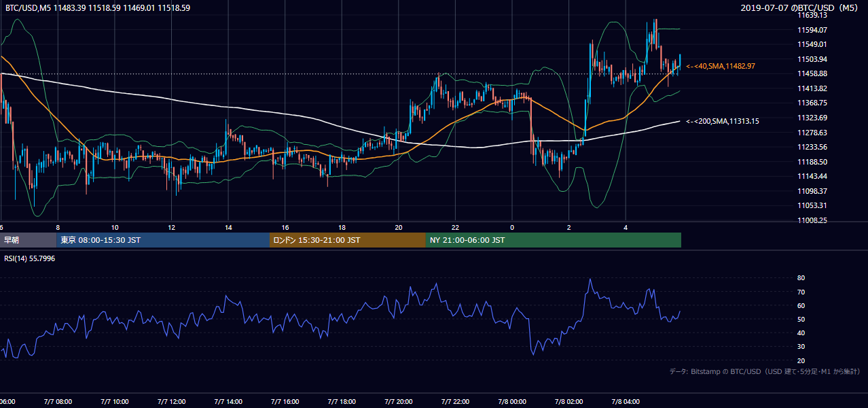Click the NY 21:00-06:00 JST session bar
Screen dimensions: 868x408
click(554, 240)
